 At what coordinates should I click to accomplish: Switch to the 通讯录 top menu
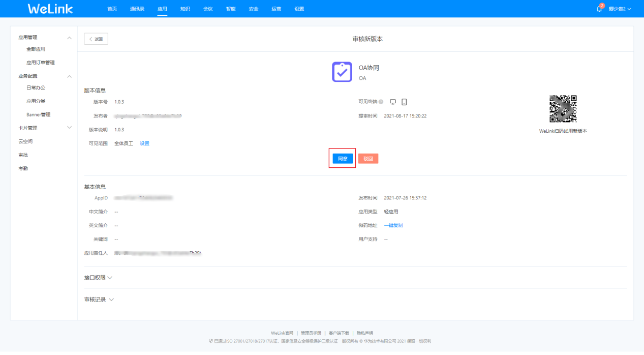pyautogui.click(x=137, y=9)
